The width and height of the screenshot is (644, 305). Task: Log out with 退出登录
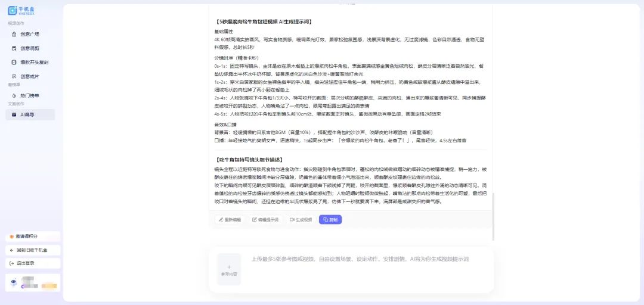(x=33, y=263)
